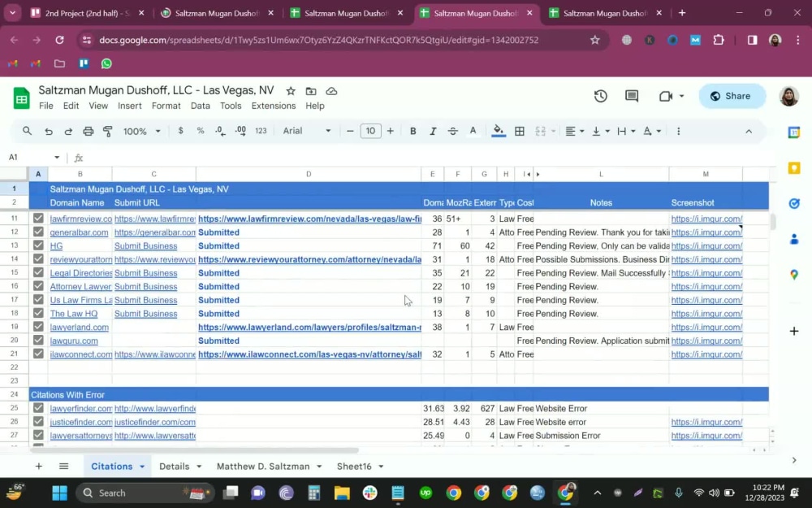The height and width of the screenshot is (508, 812).
Task: Click the redo arrow icon
Action: pos(68,131)
